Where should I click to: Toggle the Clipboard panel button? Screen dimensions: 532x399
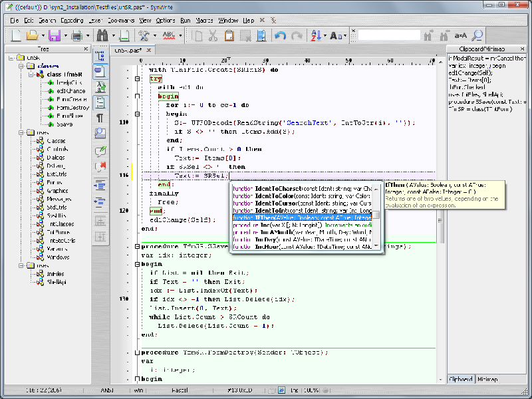(100, 72)
